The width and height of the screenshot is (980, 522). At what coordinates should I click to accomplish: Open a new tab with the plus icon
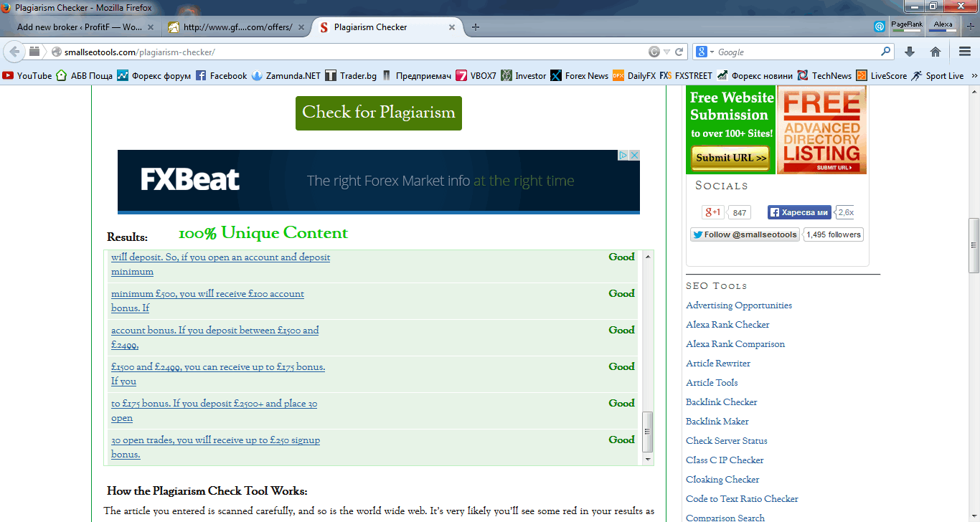tap(476, 27)
